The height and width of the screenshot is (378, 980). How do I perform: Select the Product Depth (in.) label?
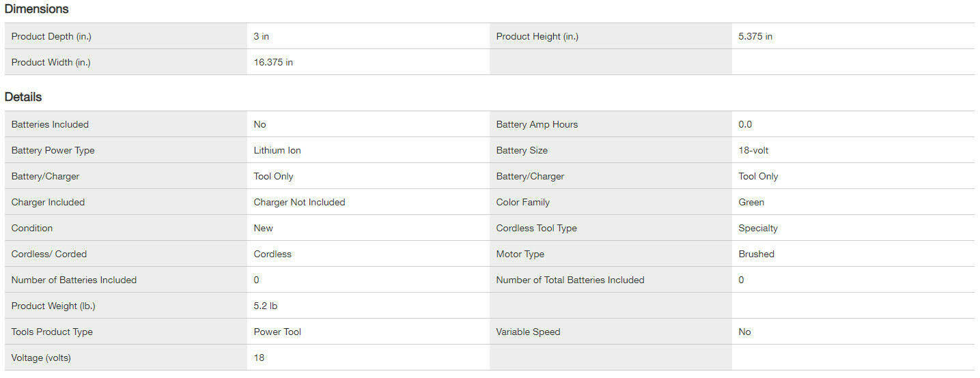51,36
